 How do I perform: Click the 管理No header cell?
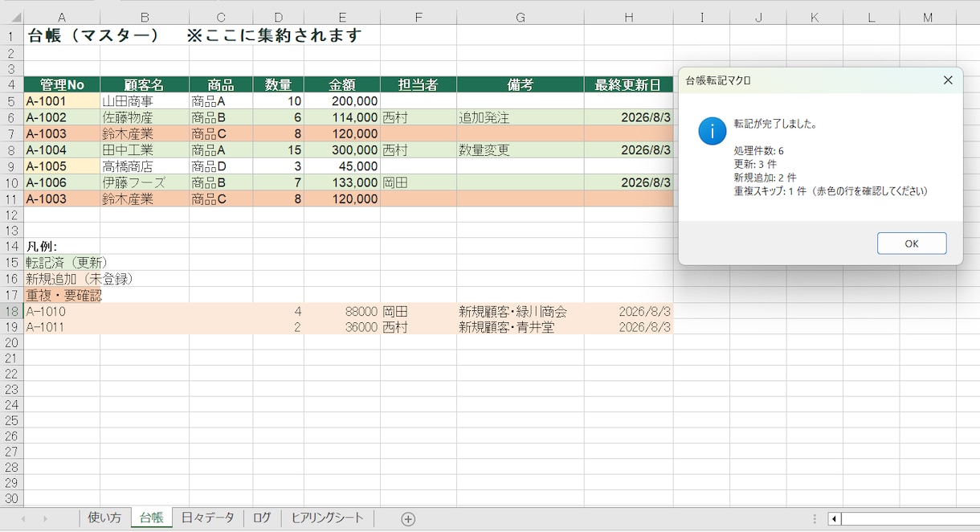(62, 85)
